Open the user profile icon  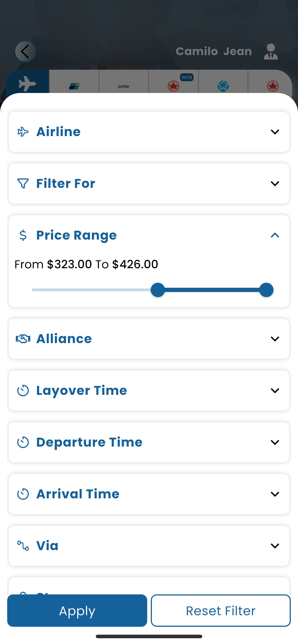(271, 52)
